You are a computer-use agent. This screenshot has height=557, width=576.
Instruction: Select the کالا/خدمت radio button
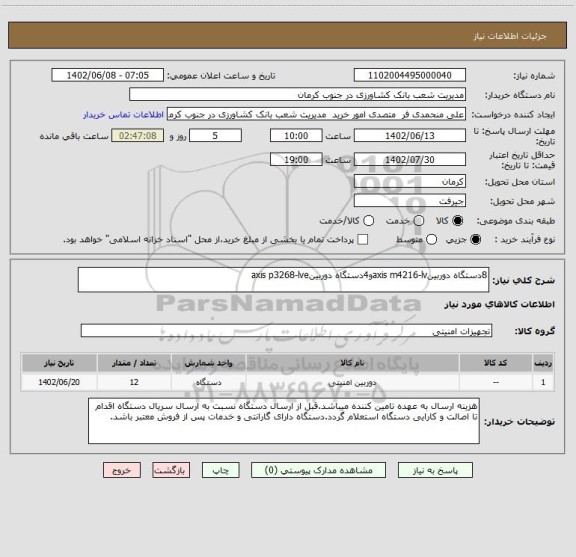368,221
